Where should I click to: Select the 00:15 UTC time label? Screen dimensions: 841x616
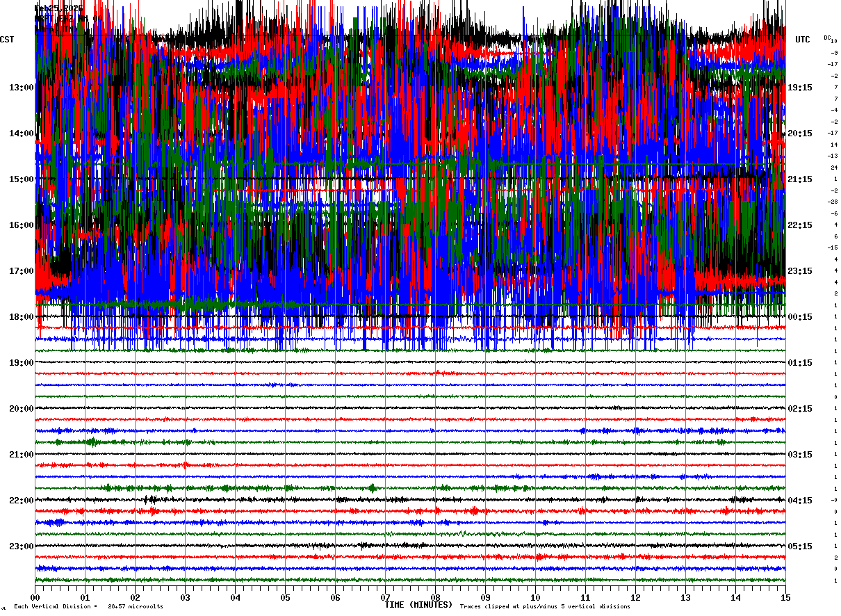click(800, 317)
